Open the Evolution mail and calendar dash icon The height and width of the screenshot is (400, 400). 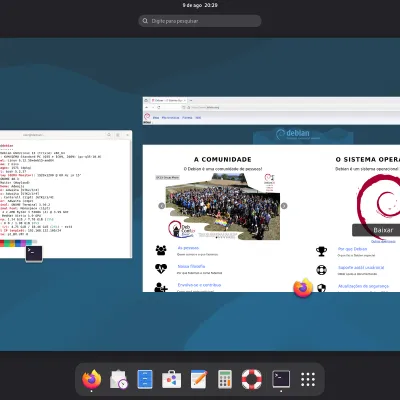click(x=119, y=379)
